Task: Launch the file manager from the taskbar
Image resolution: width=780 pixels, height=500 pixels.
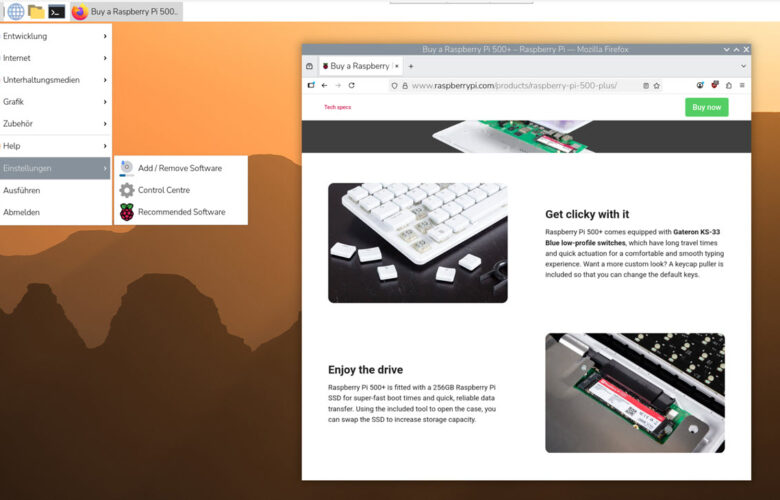Action: coord(36,12)
